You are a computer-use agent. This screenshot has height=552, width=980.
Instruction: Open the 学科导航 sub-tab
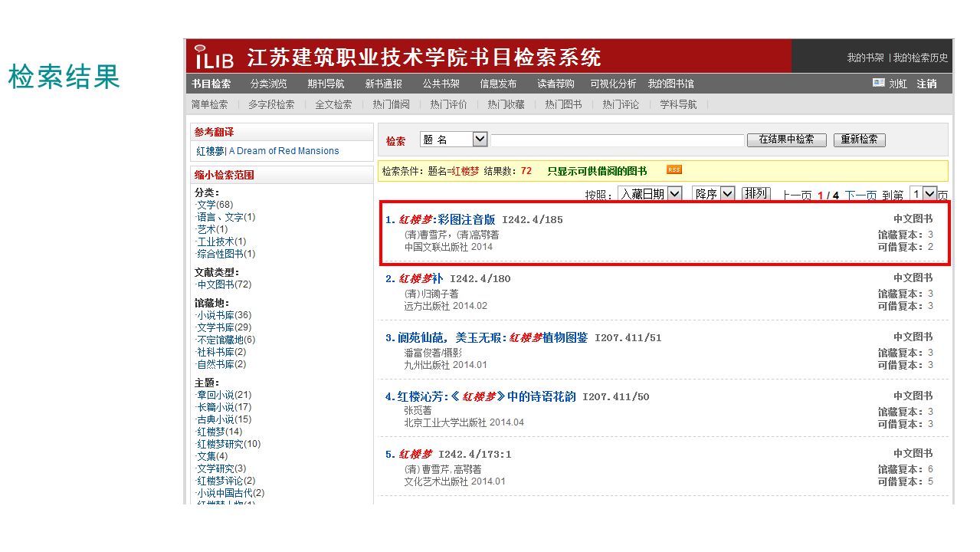pyautogui.click(x=679, y=104)
